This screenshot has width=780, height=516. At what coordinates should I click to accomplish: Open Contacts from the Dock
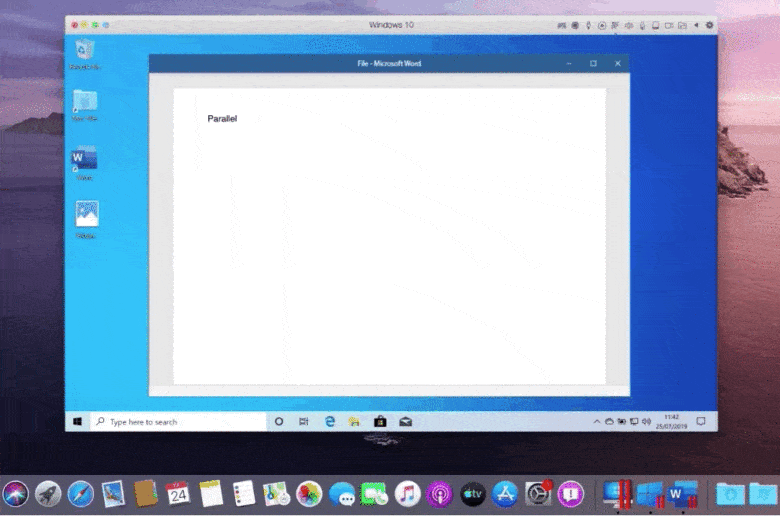coord(145,494)
